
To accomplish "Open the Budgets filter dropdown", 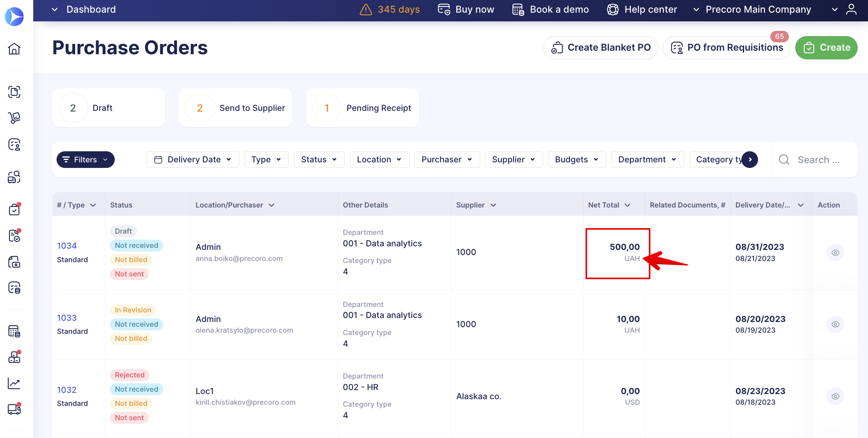I will point(577,160).
